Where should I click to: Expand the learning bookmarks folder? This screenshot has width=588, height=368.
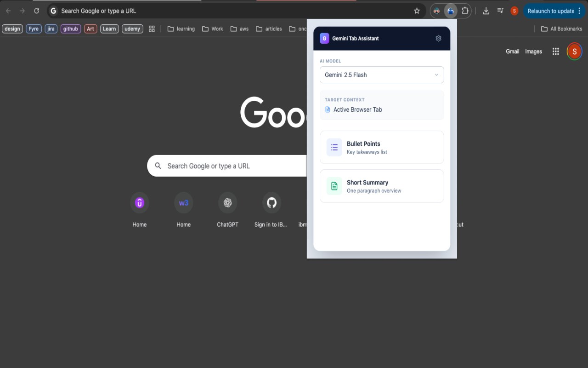(x=181, y=29)
